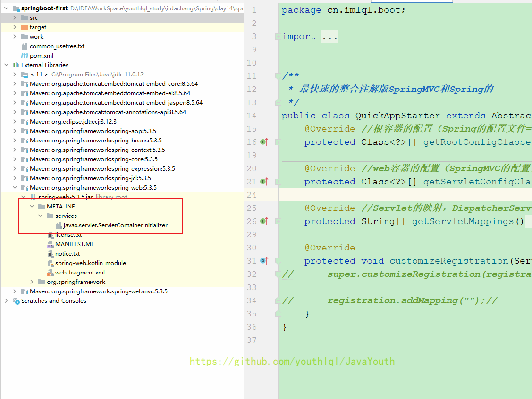The width and height of the screenshot is (532, 399).
Task: Click the override gutter icon on line 16
Action: (264, 142)
